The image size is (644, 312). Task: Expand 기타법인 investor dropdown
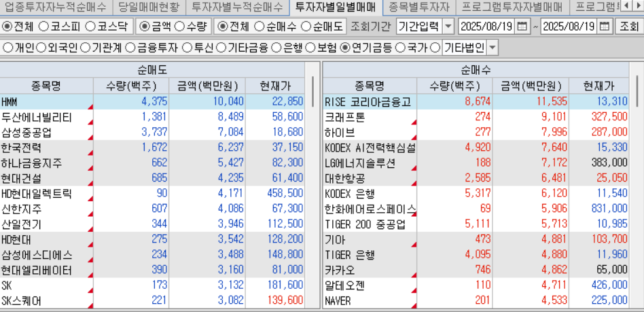(493, 48)
